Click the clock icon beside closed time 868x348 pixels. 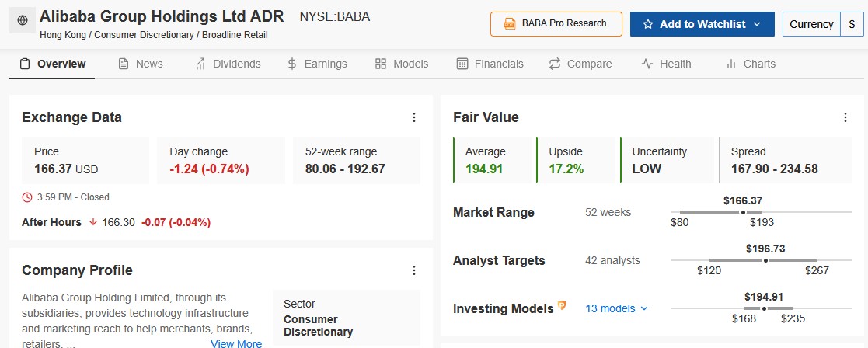28,197
